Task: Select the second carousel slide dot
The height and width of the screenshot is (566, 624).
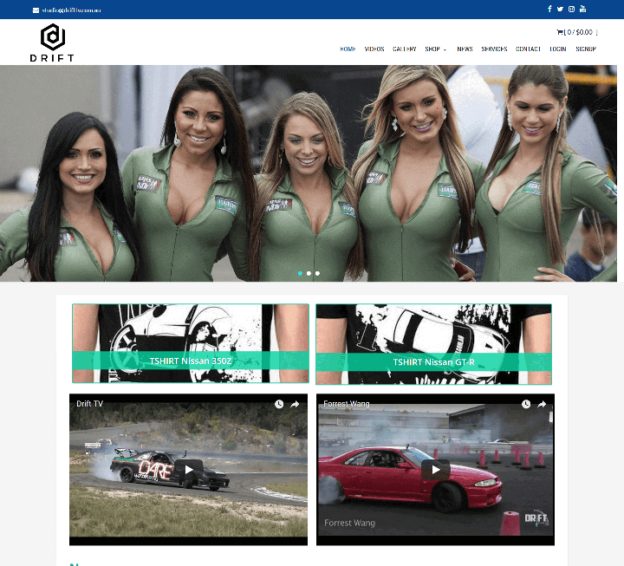Action: click(309, 272)
